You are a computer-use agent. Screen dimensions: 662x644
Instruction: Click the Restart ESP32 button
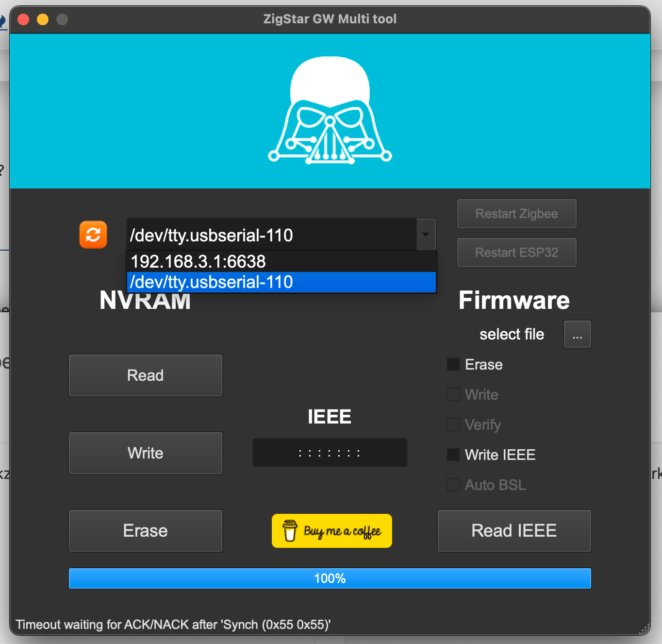pyautogui.click(x=517, y=253)
